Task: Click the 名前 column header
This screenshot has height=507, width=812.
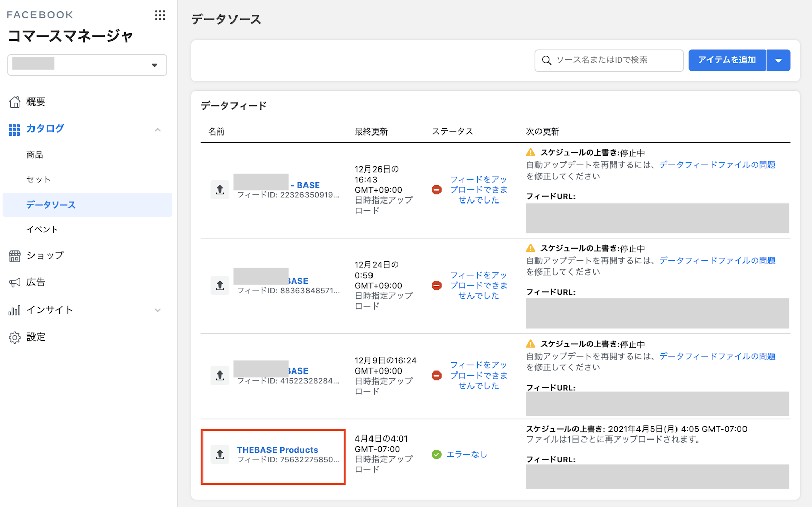Action: pyautogui.click(x=216, y=131)
